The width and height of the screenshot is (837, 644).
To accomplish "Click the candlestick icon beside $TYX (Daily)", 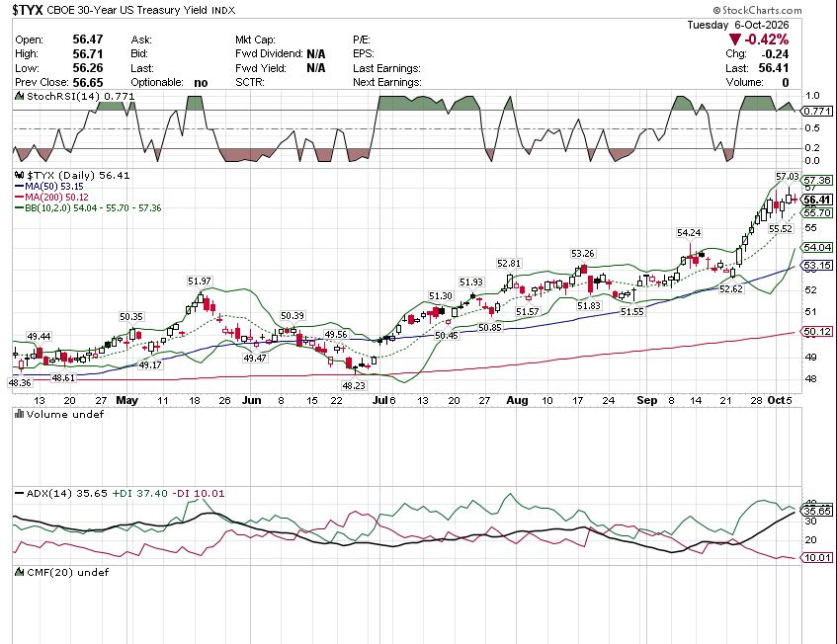I will pos(20,175).
